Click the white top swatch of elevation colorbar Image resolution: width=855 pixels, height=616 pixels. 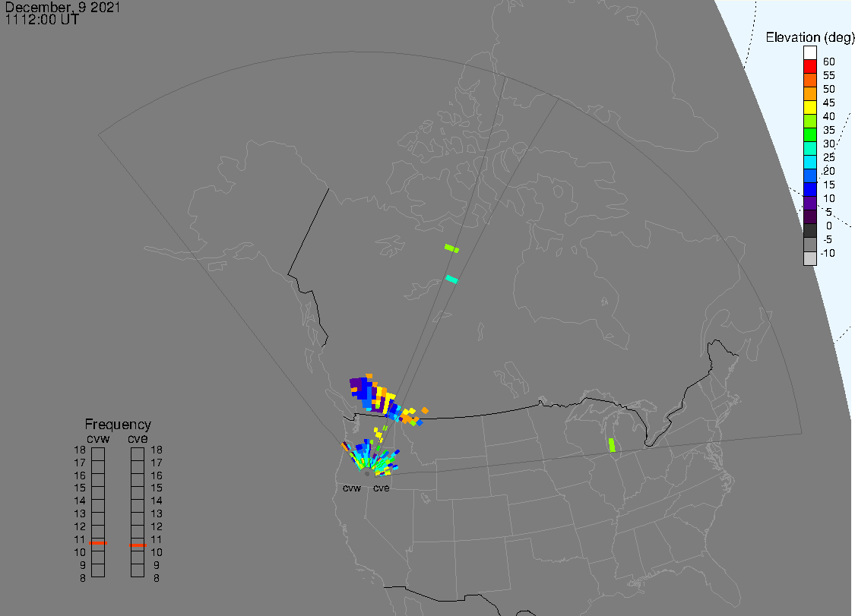coord(809,52)
